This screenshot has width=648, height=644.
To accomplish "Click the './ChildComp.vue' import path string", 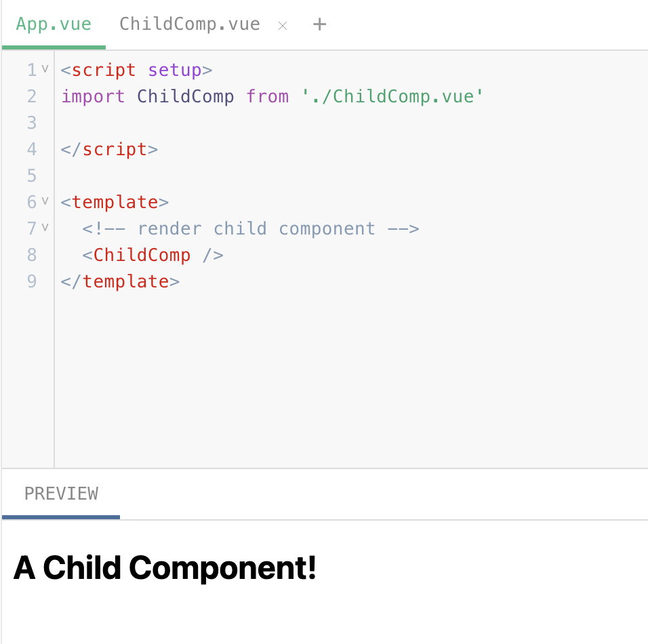I will point(393,96).
